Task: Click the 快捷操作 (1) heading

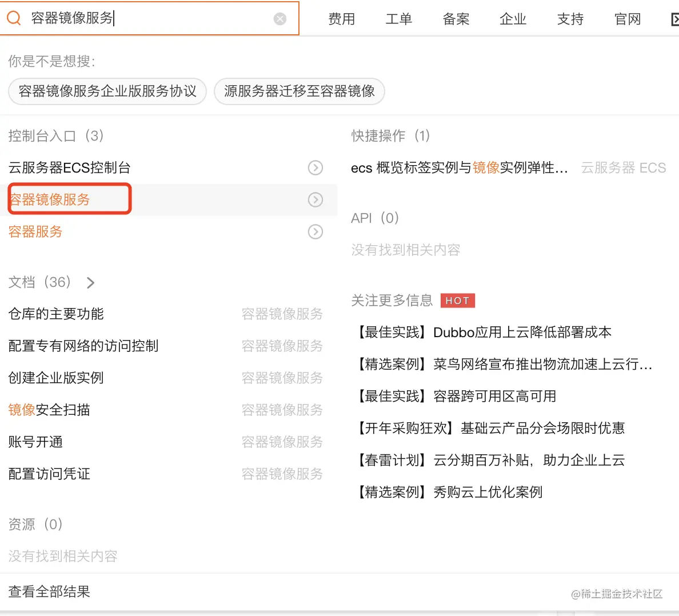Action: [x=390, y=136]
